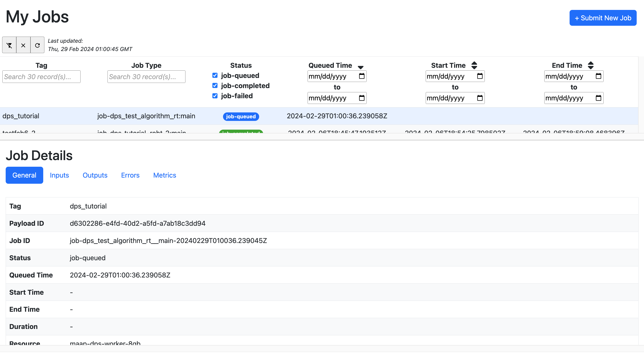Click the Tag column header
Image resolution: width=644 pixels, height=358 pixels.
pyautogui.click(x=42, y=65)
